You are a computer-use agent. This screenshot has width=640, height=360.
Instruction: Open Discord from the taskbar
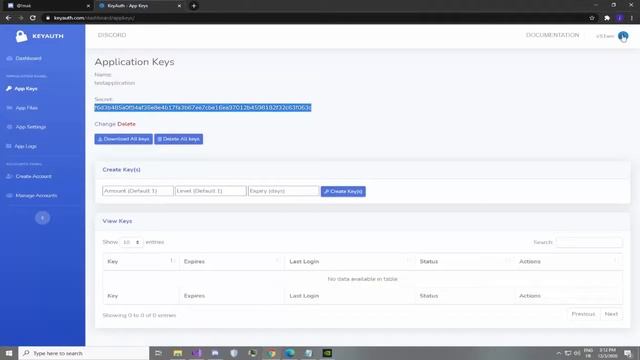[215, 353]
